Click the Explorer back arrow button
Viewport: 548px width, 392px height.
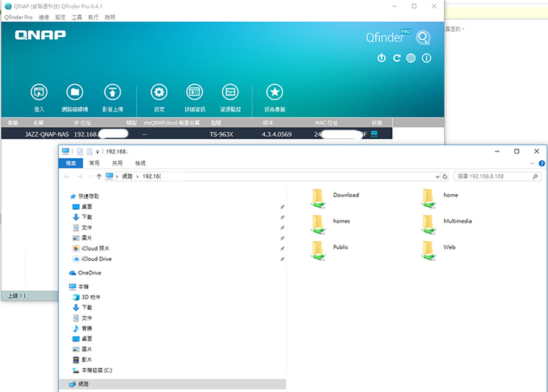(x=68, y=176)
